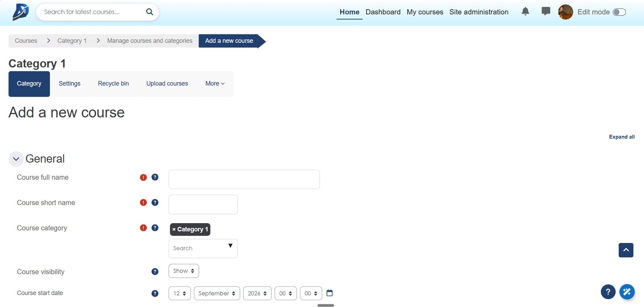
Task: Click required icon beside Course full name
Action: pos(143,177)
